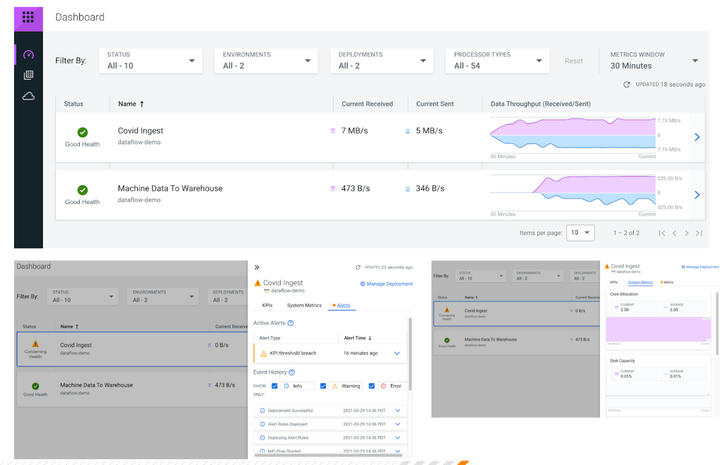
Task: Click the Manage Deployment link
Action: (388, 284)
